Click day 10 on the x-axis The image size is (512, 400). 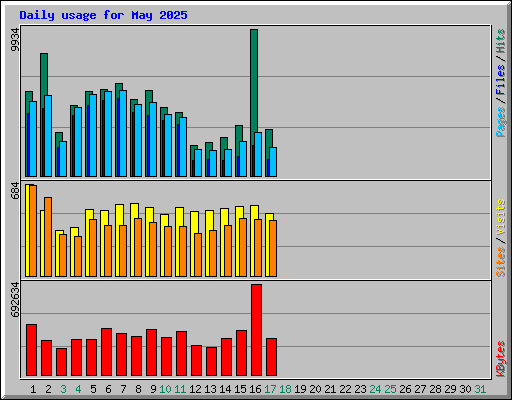165,389
